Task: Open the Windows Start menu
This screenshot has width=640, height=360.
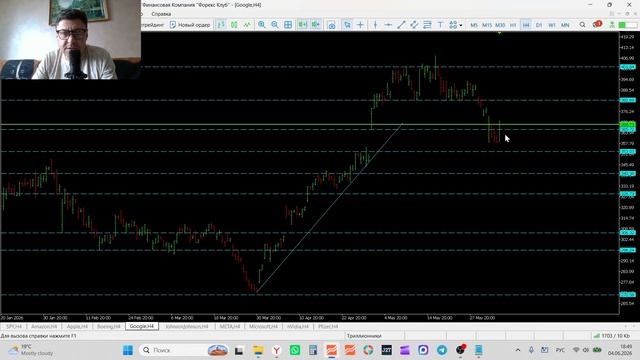Action: point(128,350)
